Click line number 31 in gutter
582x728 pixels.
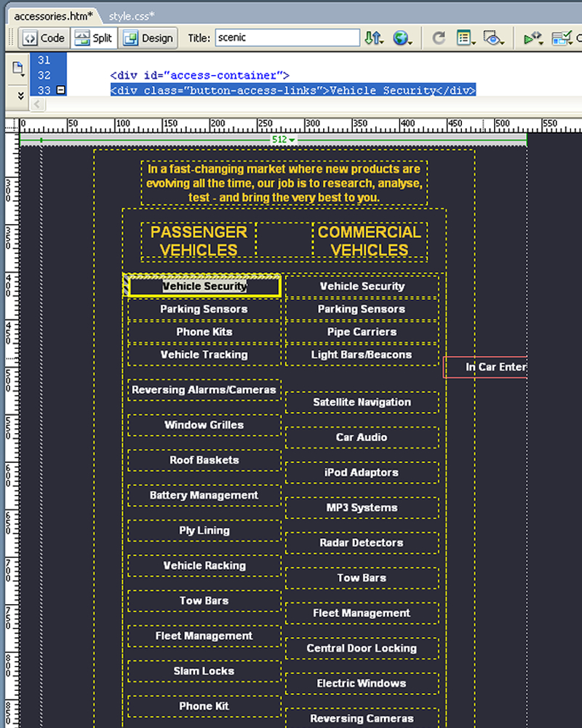44,60
